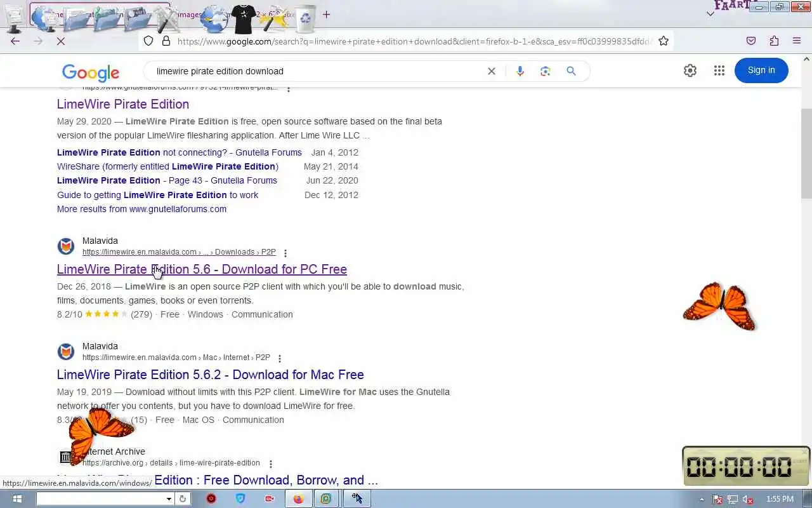Viewport: 812px width, 508px height.
Task: Click the blue shield taskbar icon
Action: tap(240, 498)
